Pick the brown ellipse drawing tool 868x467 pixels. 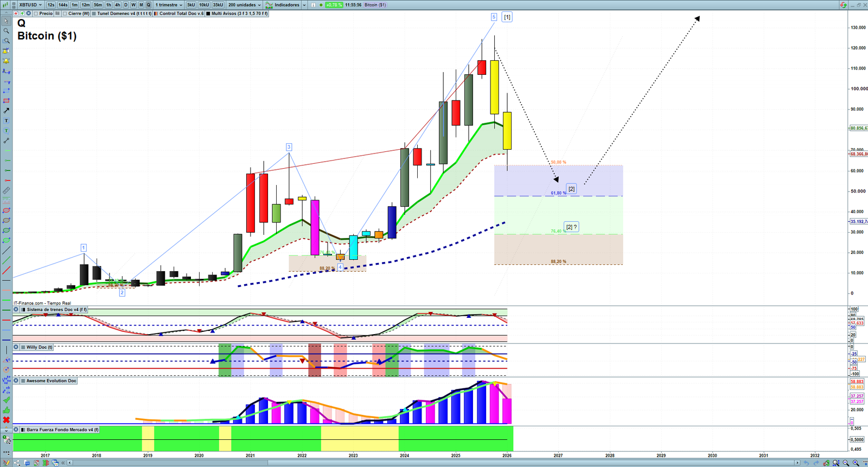click(x=7, y=220)
